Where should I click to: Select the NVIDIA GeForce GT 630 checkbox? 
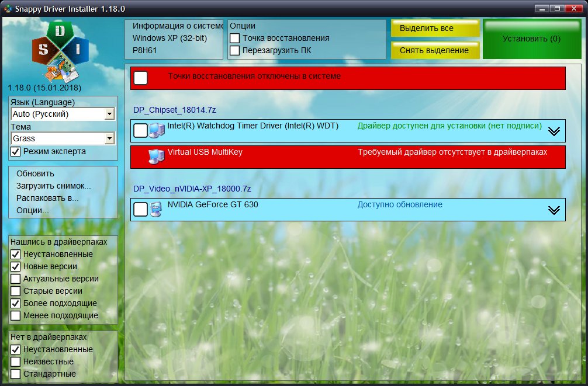click(x=140, y=209)
